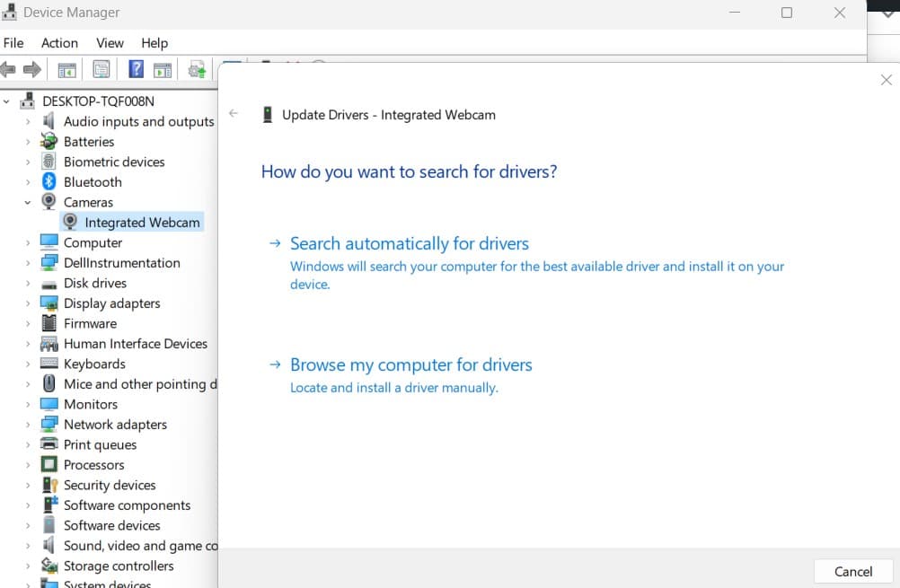Expand the Network adapters category
The width and height of the screenshot is (900, 588).
point(29,424)
